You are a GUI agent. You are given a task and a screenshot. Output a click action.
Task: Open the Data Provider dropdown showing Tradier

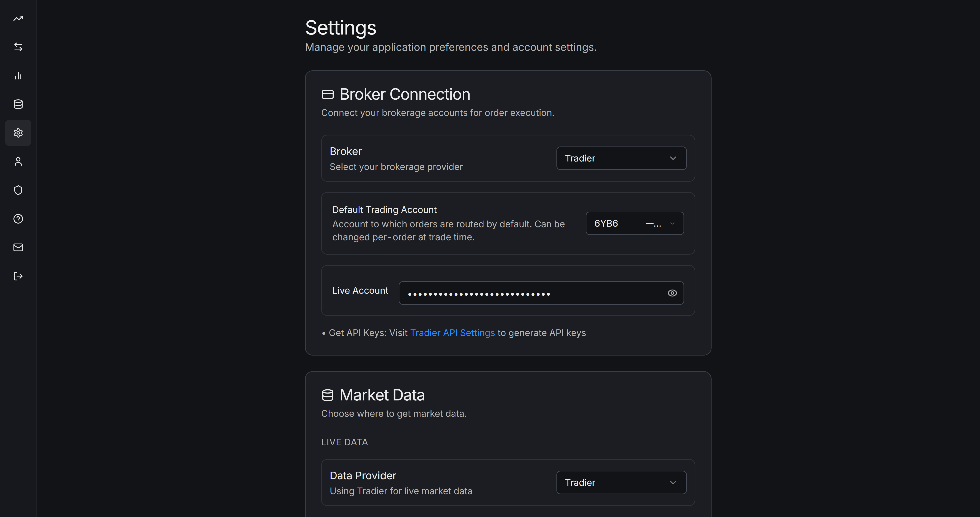tap(621, 482)
